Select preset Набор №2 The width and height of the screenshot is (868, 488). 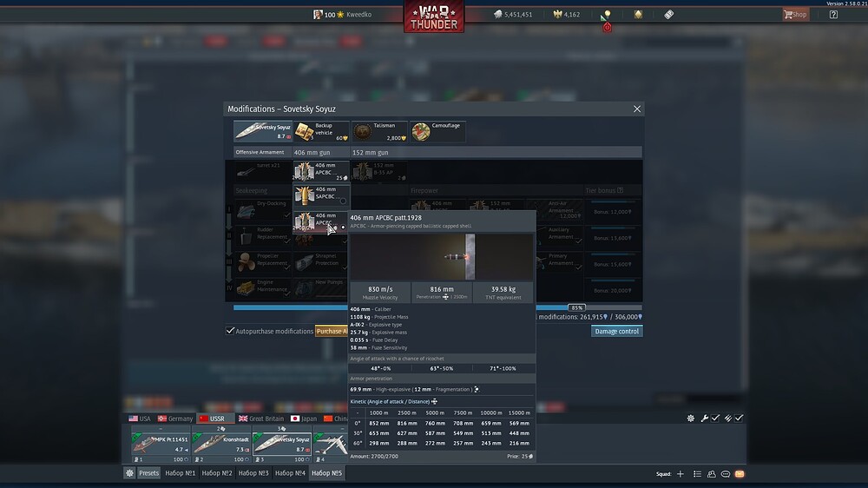(216, 473)
